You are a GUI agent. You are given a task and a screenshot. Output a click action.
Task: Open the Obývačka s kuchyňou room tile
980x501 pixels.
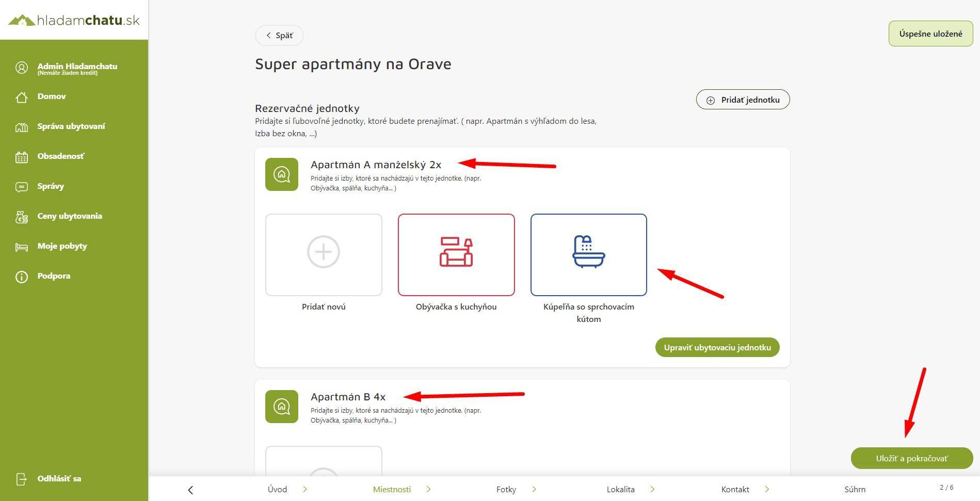456,255
